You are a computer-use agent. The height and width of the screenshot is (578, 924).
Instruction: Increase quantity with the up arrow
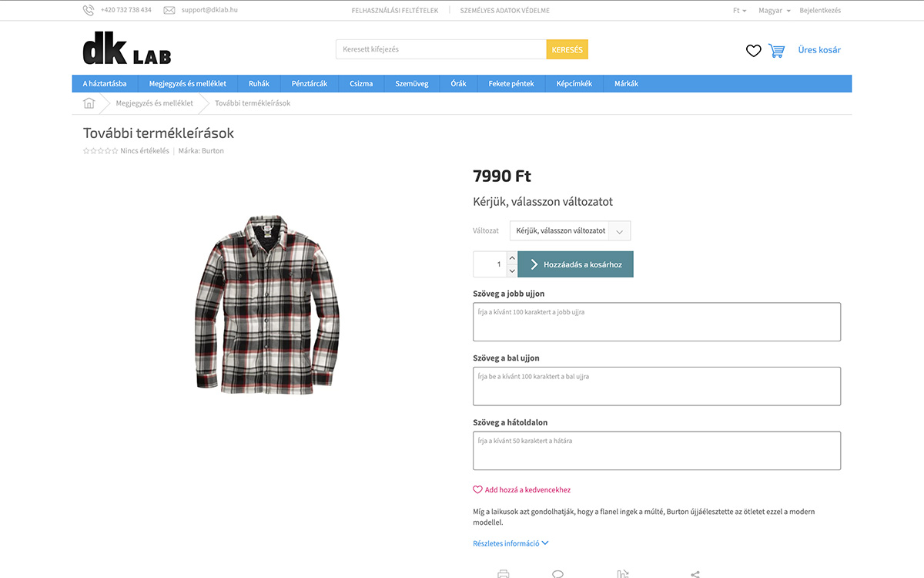tap(512, 258)
